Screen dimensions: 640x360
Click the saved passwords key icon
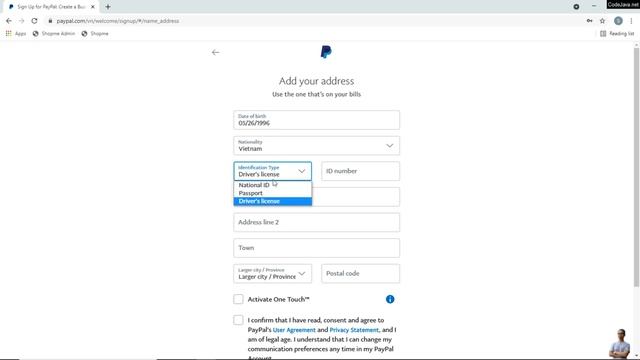pyautogui.click(x=589, y=21)
